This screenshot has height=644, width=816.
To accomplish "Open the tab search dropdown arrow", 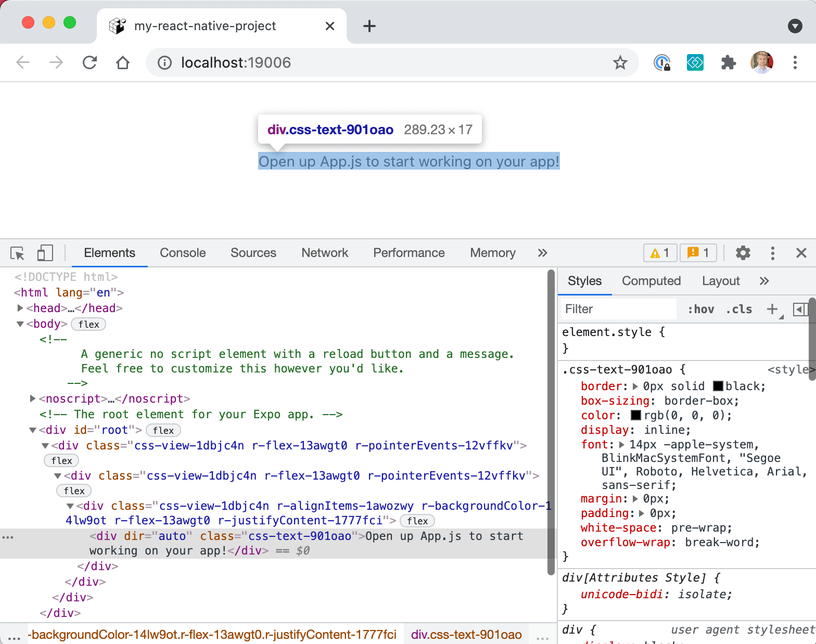I will pyautogui.click(x=795, y=25).
